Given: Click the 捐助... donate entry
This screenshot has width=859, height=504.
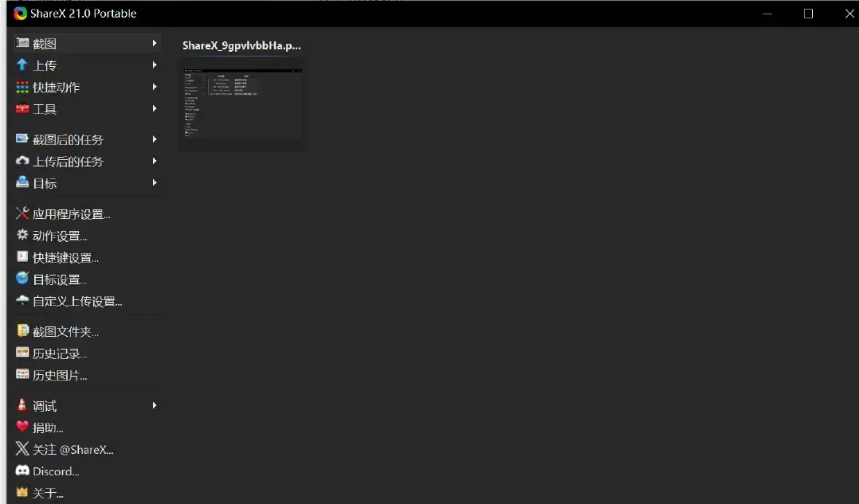Looking at the screenshot, I should 87,428.
